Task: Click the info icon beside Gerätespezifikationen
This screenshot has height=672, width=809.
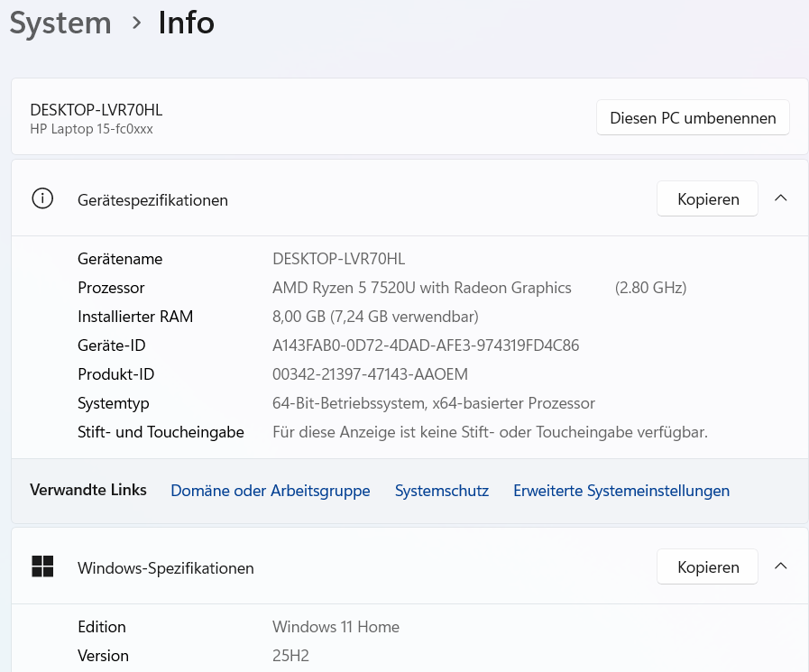Action: (42, 198)
